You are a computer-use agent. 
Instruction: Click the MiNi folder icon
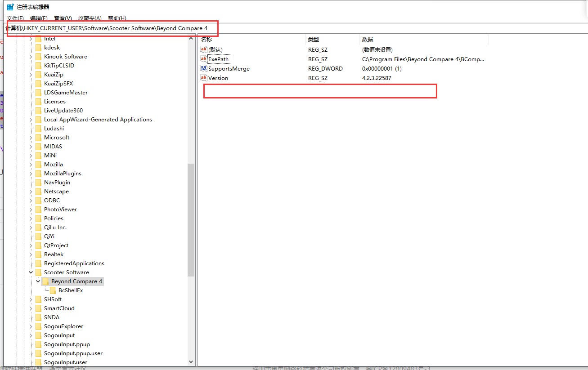38,156
